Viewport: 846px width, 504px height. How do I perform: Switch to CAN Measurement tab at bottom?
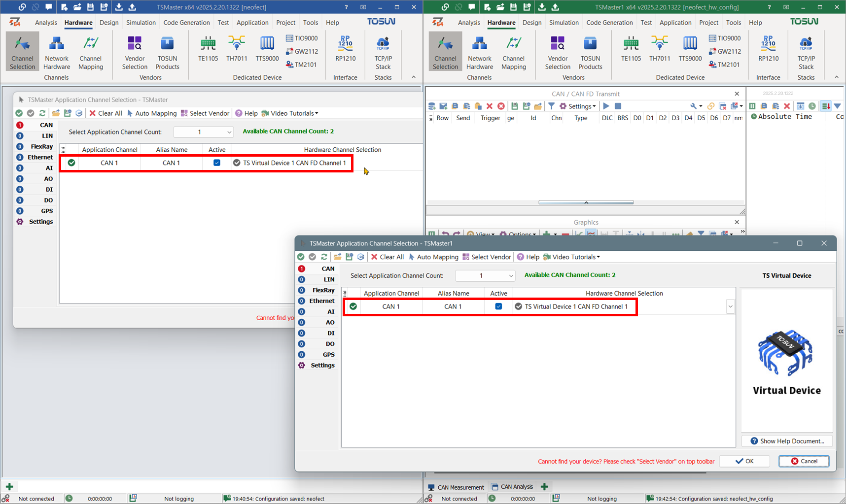point(456,487)
